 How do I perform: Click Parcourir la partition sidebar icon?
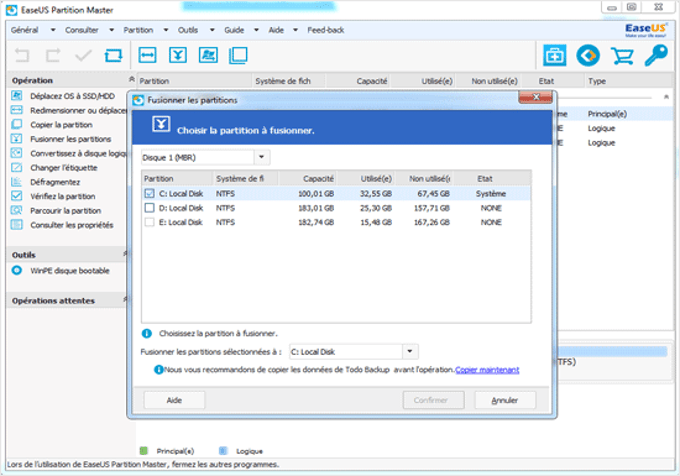[16, 210]
